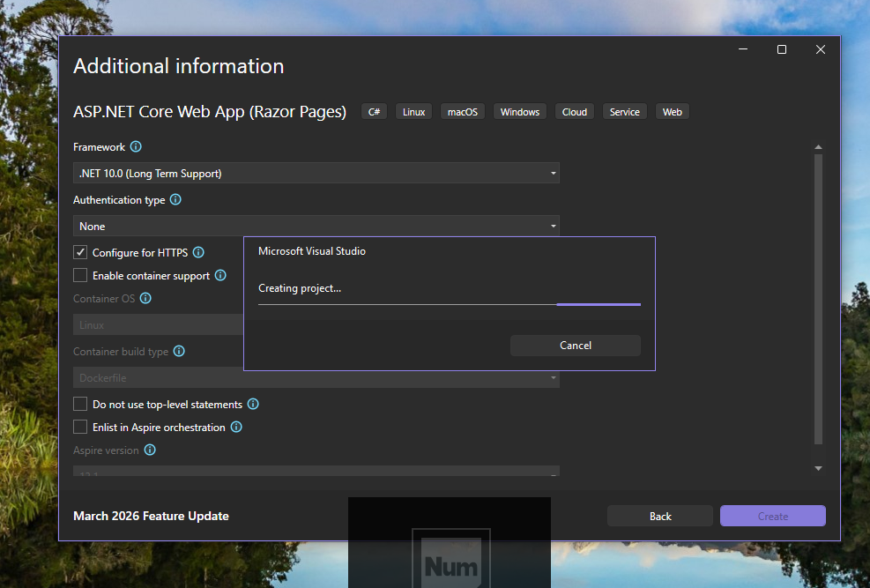Open the Framework dropdown
This screenshot has width=870, height=588.
click(316, 174)
